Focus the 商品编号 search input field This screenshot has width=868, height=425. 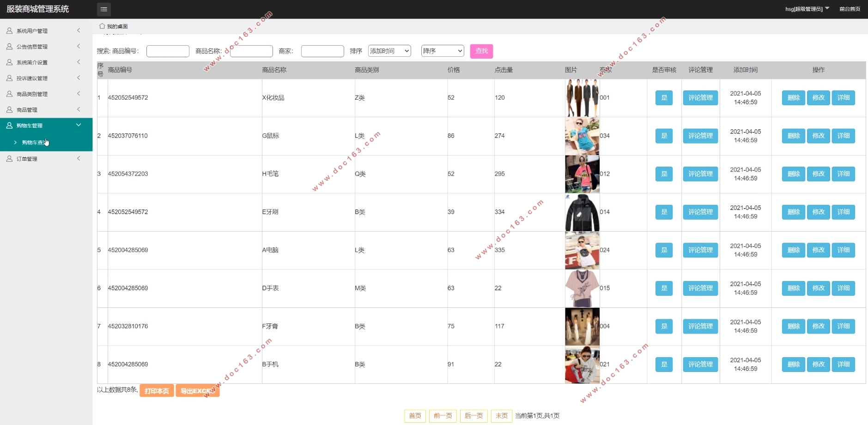point(168,51)
